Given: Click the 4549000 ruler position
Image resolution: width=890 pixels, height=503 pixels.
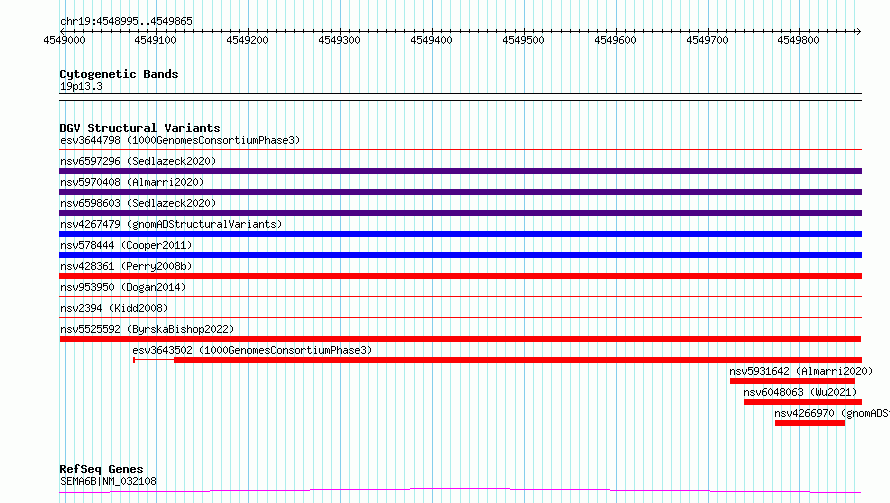Looking at the screenshot, I should (x=64, y=40).
